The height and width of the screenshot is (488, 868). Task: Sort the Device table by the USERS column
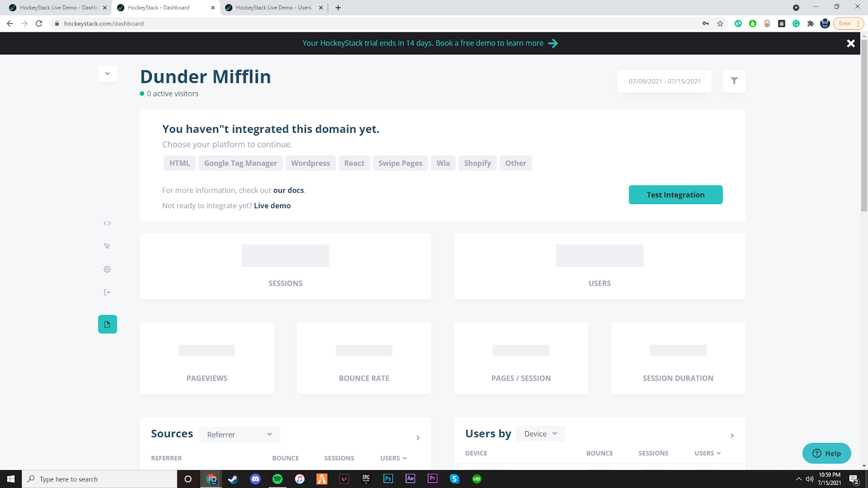[x=707, y=453]
